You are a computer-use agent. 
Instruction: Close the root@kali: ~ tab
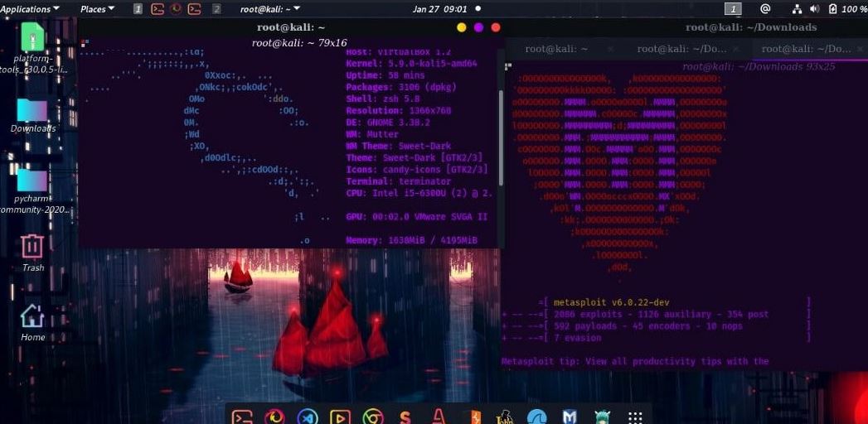click(x=610, y=49)
